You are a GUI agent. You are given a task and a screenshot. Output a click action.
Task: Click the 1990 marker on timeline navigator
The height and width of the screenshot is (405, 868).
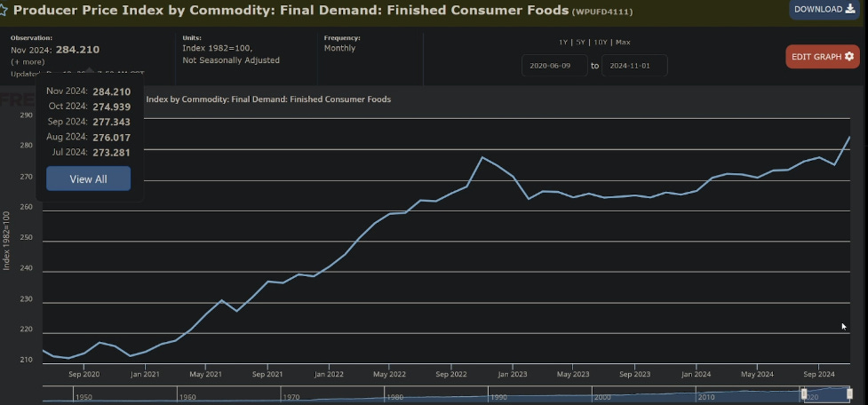[498, 397]
